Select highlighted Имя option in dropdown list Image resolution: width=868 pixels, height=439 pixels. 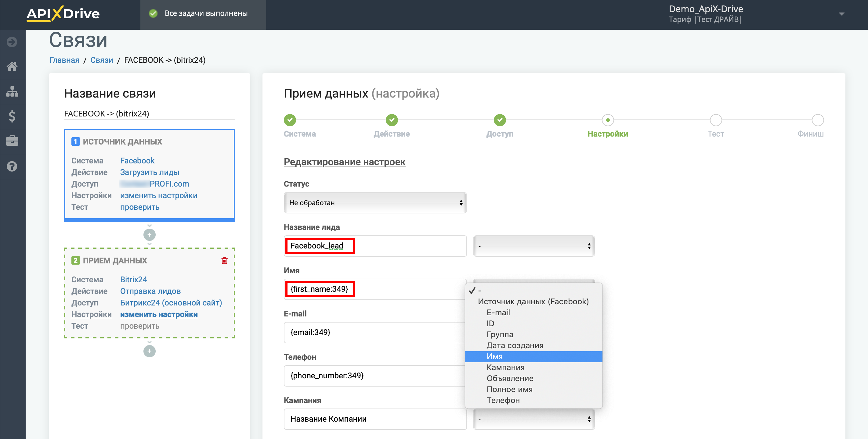click(533, 356)
